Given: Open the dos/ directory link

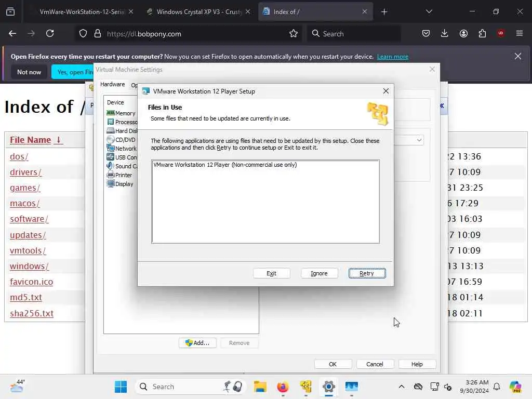Looking at the screenshot, I should click(19, 156).
